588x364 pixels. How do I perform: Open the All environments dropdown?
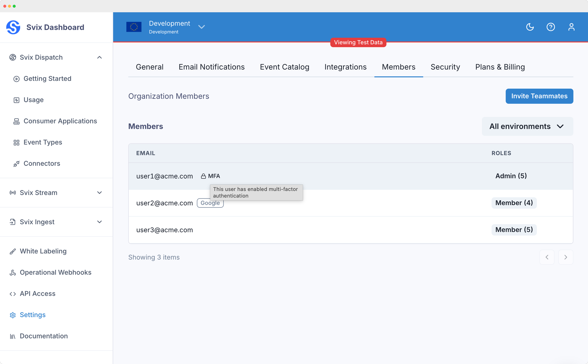pyautogui.click(x=527, y=126)
